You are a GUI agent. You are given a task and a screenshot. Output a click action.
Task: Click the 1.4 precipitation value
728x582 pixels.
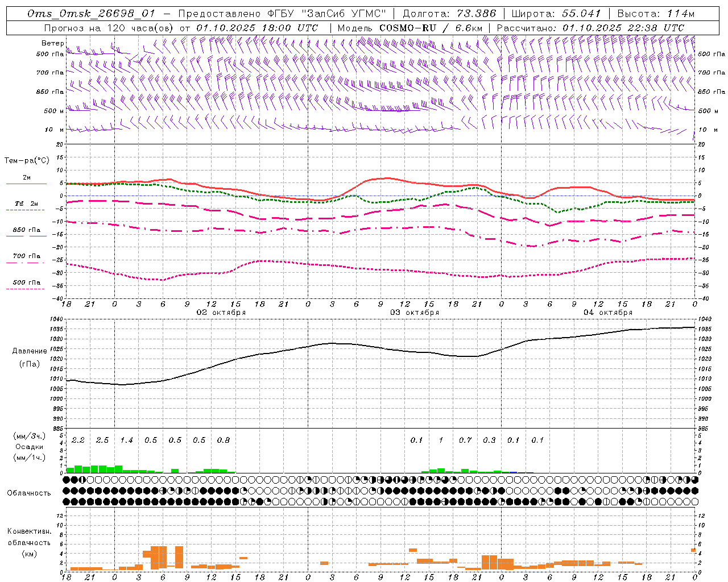[x=126, y=440]
